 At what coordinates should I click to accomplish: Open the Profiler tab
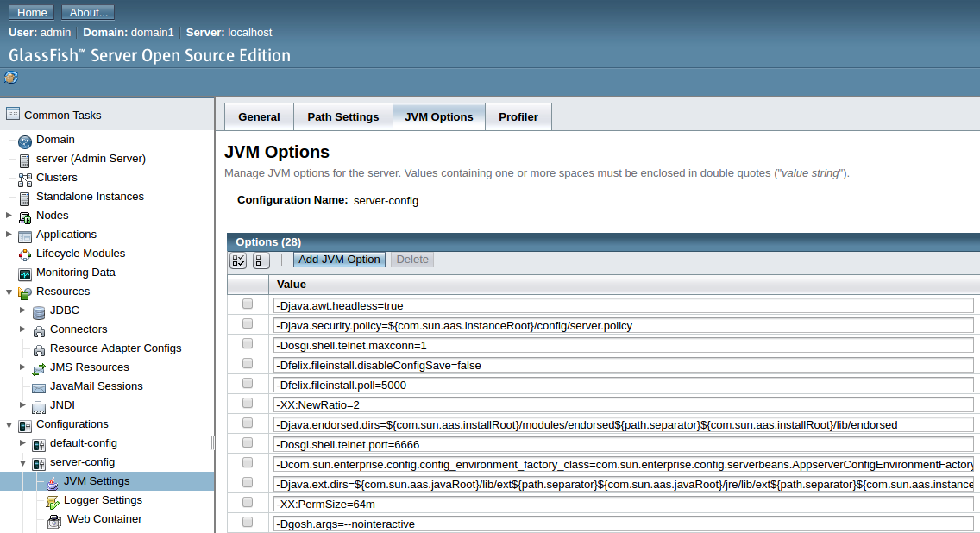518,116
